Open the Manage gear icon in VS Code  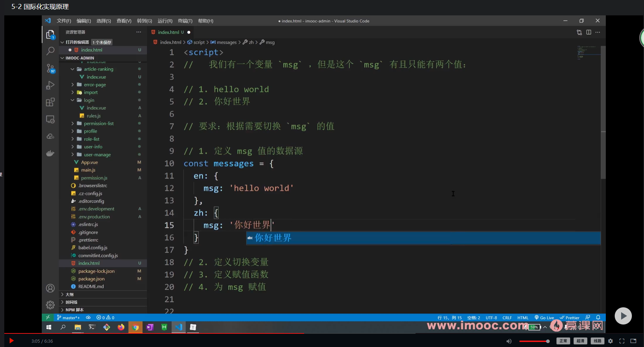click(50, 305)
